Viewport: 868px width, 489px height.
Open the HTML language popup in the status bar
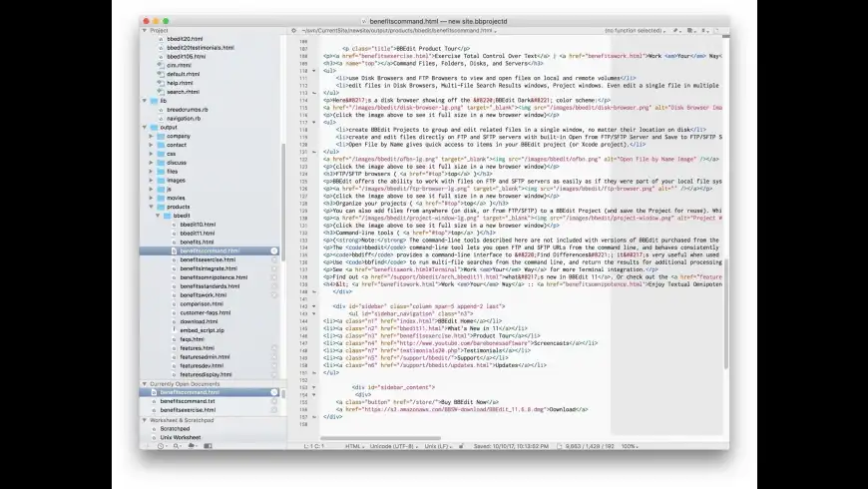[x=354, y=446]
